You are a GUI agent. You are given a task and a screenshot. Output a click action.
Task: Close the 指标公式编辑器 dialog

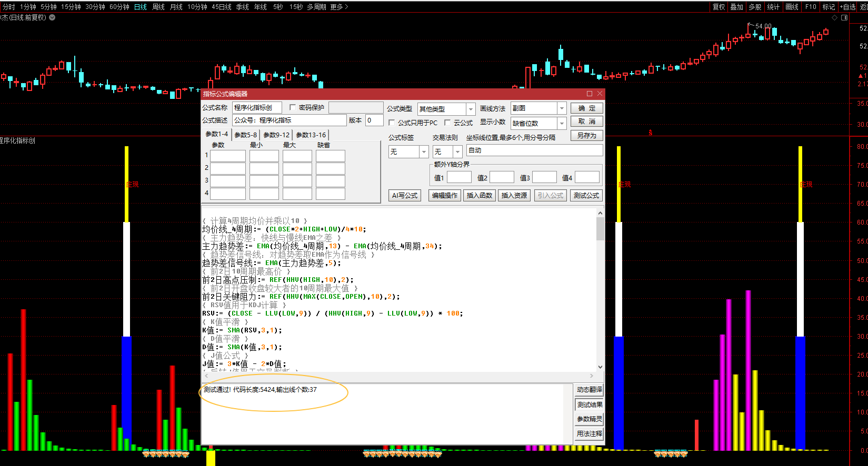click(600, 94)
